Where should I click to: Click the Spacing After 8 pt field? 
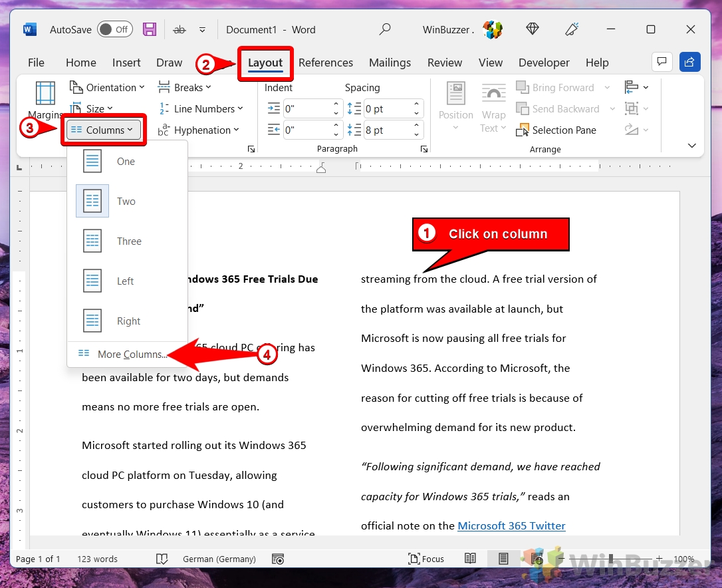click(387, 130)
